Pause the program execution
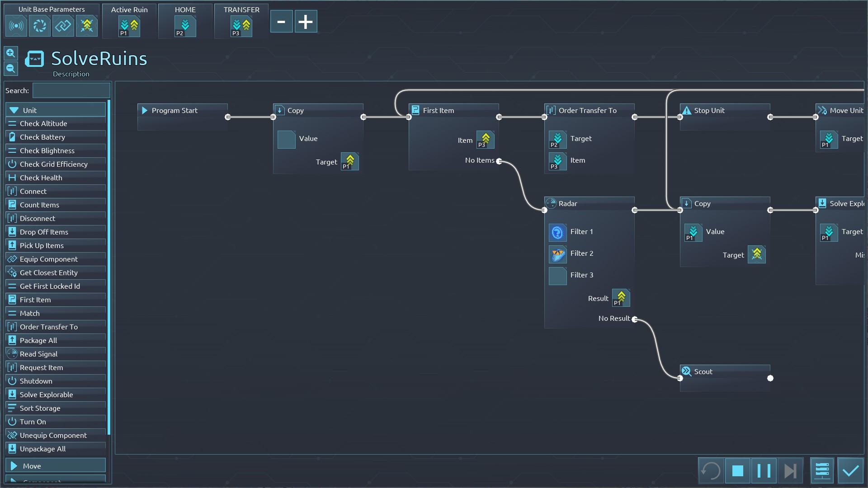868x488 pixels. click(x=764, y=471)
